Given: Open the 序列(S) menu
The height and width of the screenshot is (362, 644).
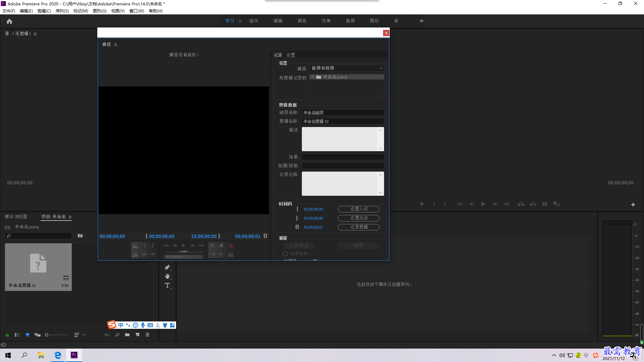Looking at the screenshot, I should 62,11.
